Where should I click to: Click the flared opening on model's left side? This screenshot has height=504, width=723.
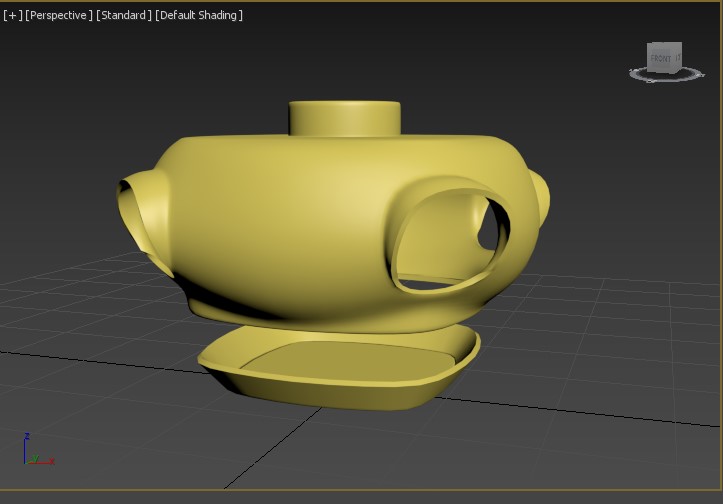133,212
